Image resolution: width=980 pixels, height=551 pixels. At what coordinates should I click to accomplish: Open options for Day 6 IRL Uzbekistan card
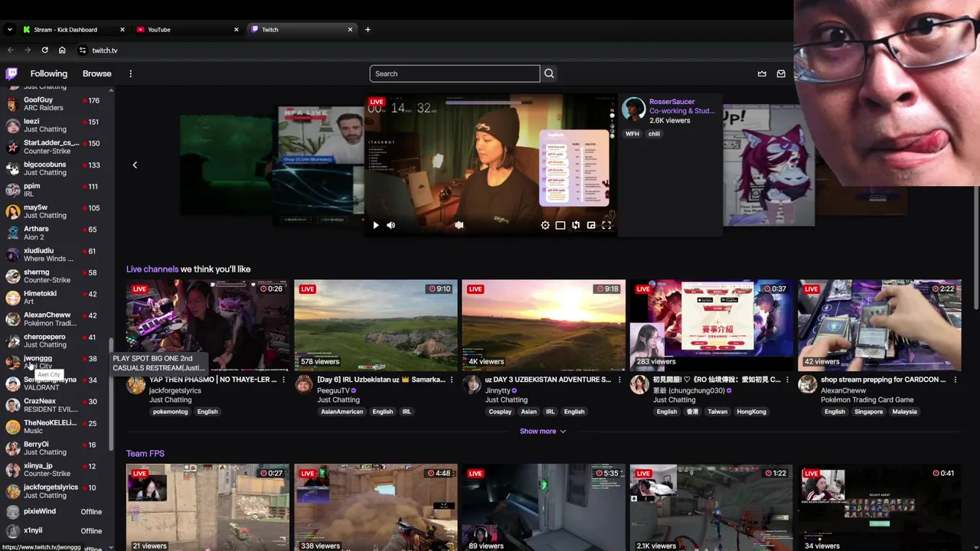pos(451,380)
